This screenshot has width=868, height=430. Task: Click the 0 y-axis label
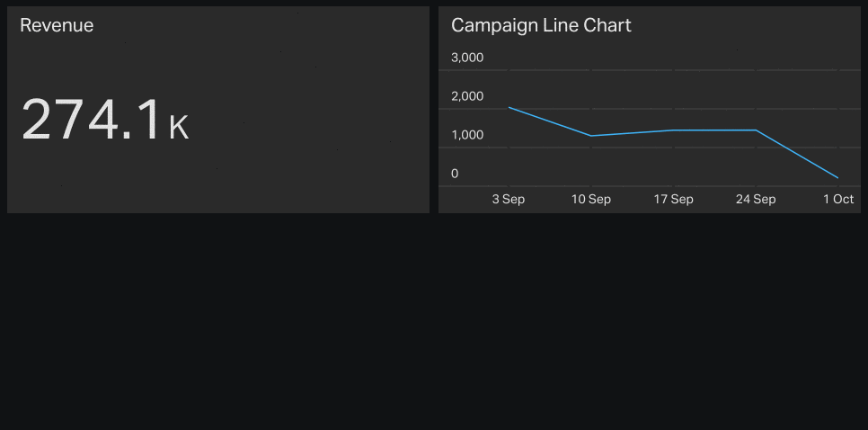coord(455,174)
